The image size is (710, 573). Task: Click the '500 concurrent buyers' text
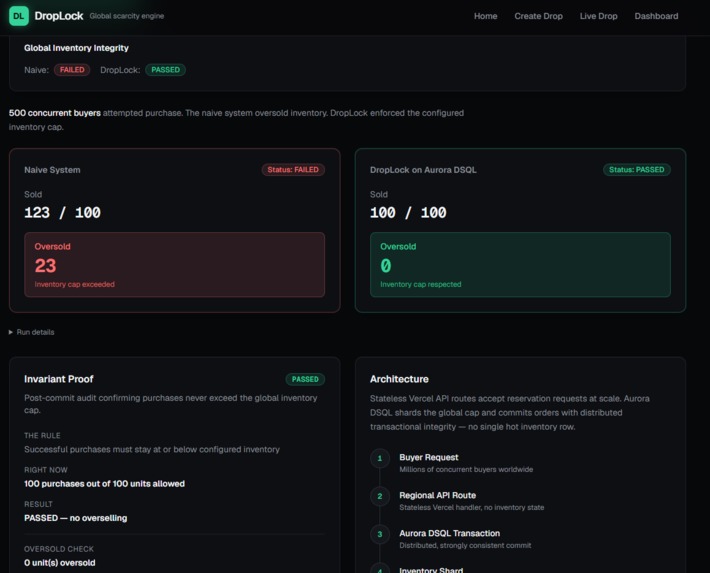click(55, 113)
